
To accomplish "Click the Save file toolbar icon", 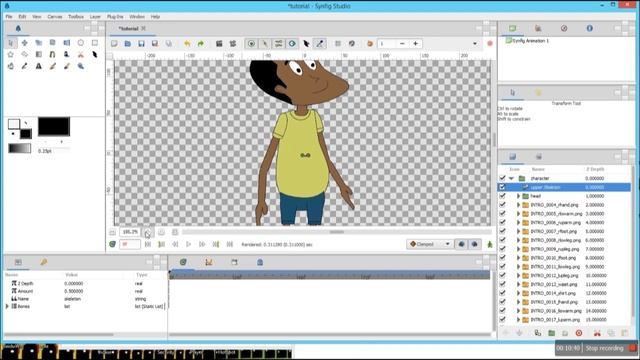I will pos(141,44).
